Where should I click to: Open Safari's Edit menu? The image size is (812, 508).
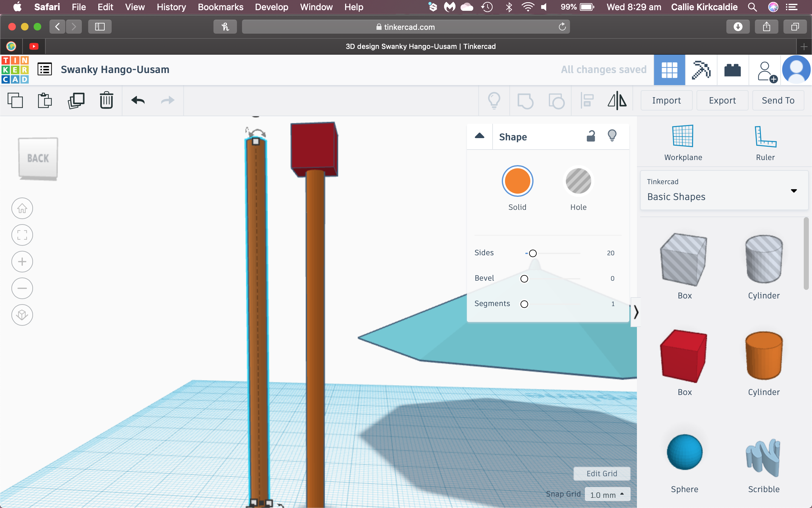pyautogui.click(x=105, y=7)
